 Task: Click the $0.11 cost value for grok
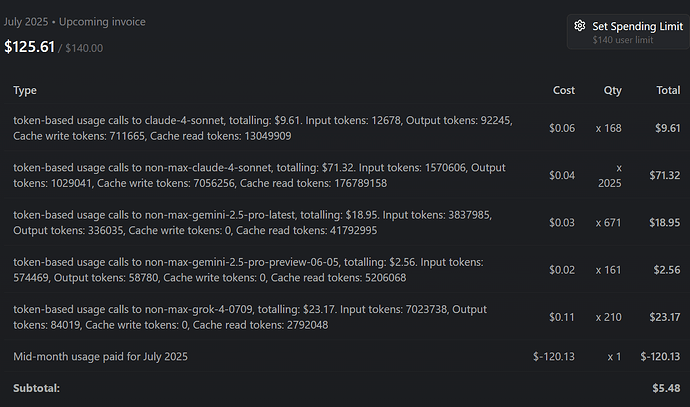click(x=562, y=317)
